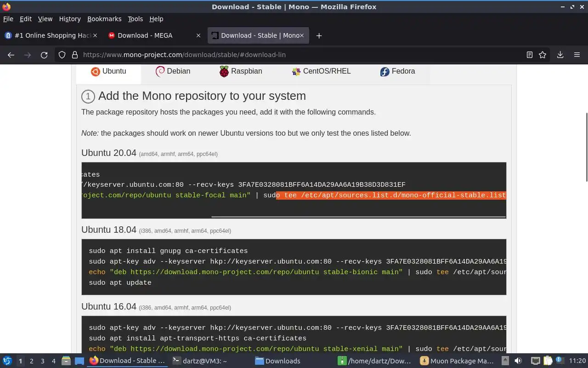Bookmark this page with the star icon

pyautogui.click(x=543, y=55)
